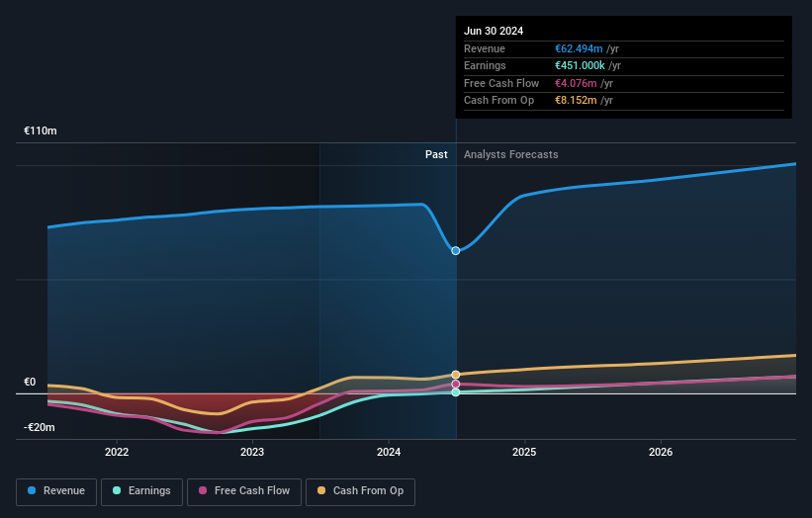Click the €451.000k earnings value in tooltip

click(580, 65)
